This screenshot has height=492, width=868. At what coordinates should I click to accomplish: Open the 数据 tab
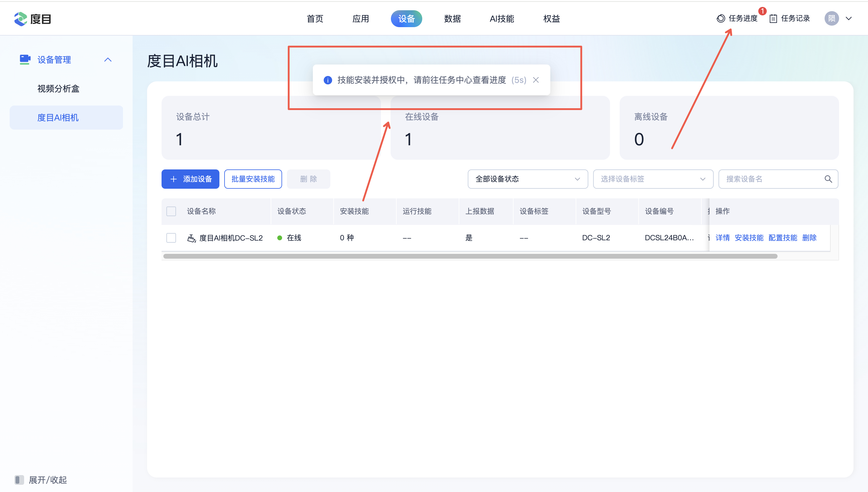click(452, 19)
